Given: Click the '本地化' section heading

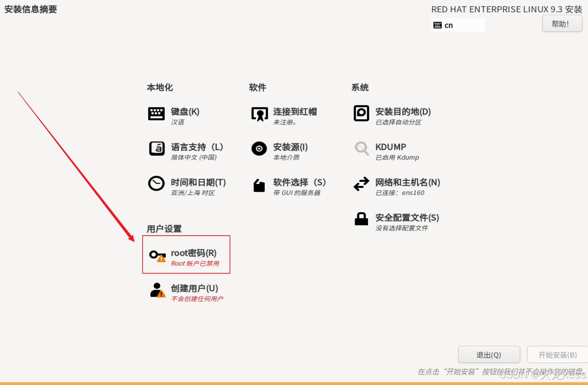Looking at the screenshot, I should click(x=160, y=87).
